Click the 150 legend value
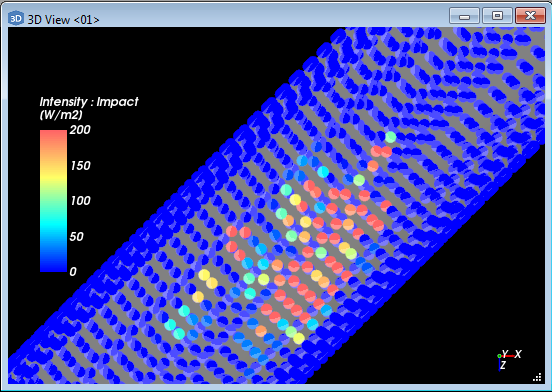This screenshot has width=552, height=392. (x=80, y=165)
